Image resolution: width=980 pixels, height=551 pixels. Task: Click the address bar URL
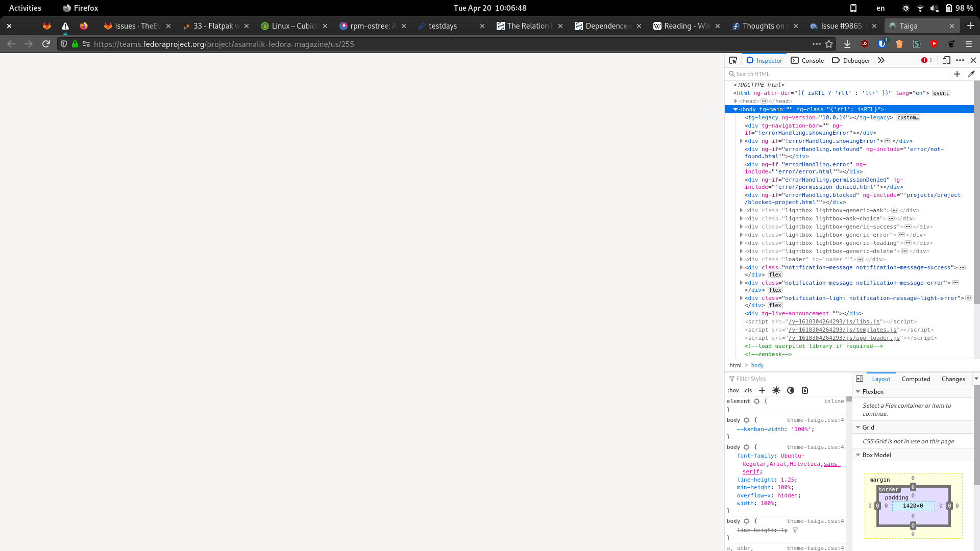tap(224, 44)
